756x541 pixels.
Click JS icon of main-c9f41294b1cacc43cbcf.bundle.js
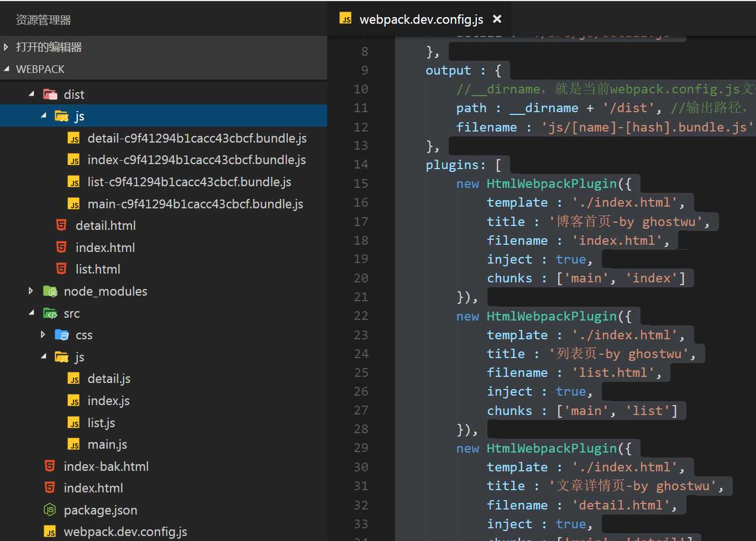click(x=73, y=204)
